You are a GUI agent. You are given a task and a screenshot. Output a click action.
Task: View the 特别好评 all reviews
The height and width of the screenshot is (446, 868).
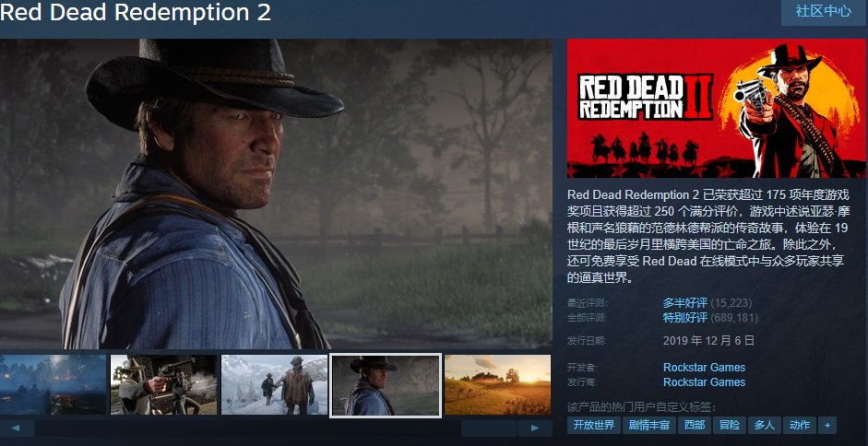pos(684,318)
